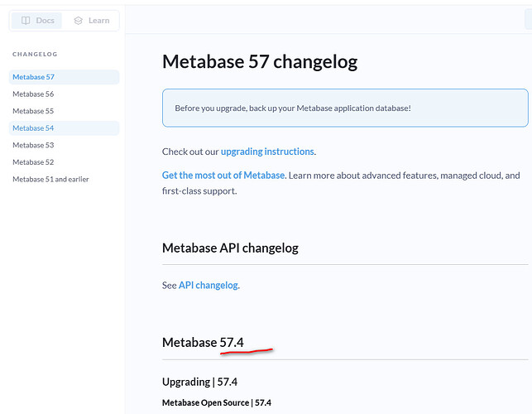This screenshot has width=532, height=414.
Task: Click the book icon beside Docs
Action: [x=26, y=21]
